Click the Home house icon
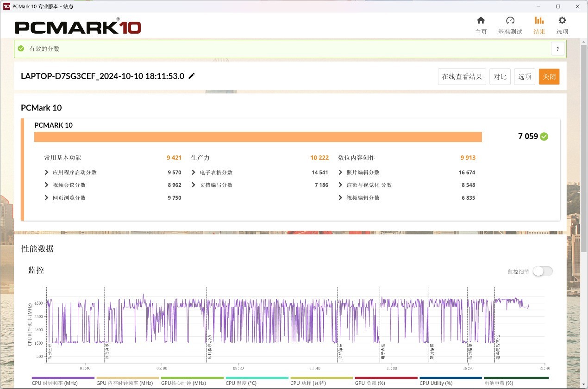Screen dimensions: 588x389 [x=481, y=20]
